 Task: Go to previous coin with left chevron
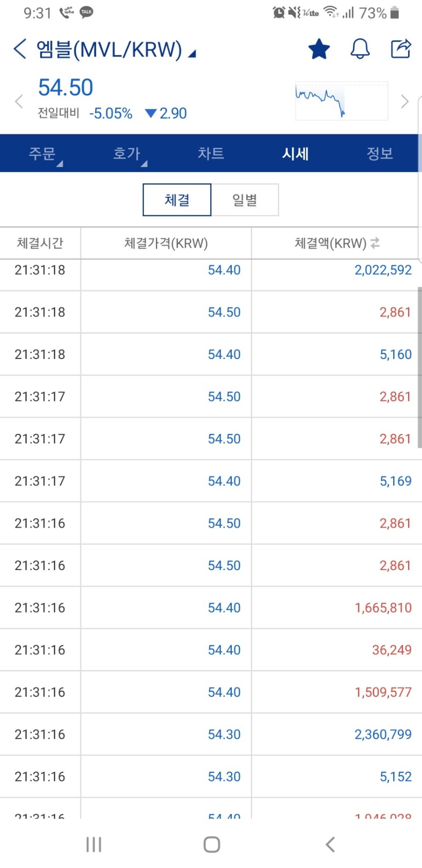pyautogui.click(x=19, y=101)
